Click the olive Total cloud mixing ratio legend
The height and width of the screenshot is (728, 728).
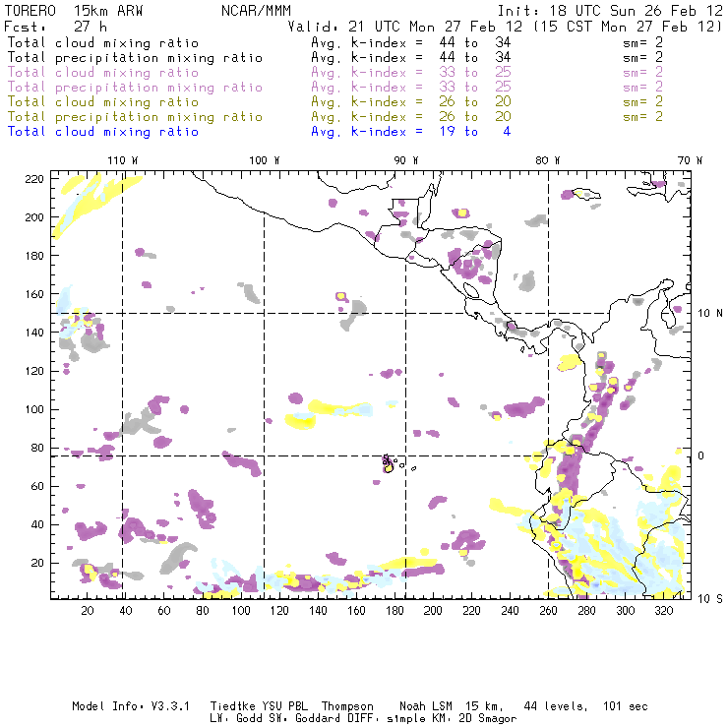(x=102, y=101)
